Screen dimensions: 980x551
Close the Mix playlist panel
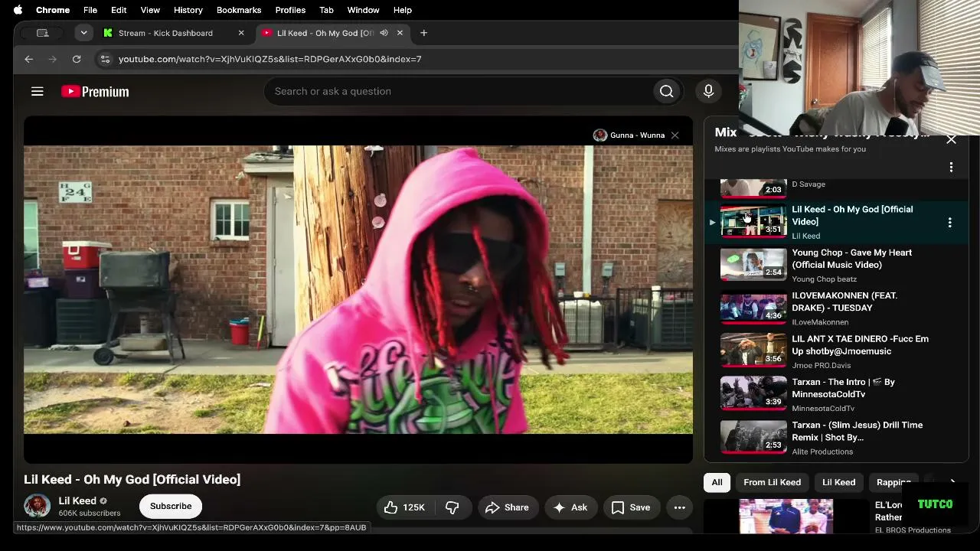(x=951, y=139)
